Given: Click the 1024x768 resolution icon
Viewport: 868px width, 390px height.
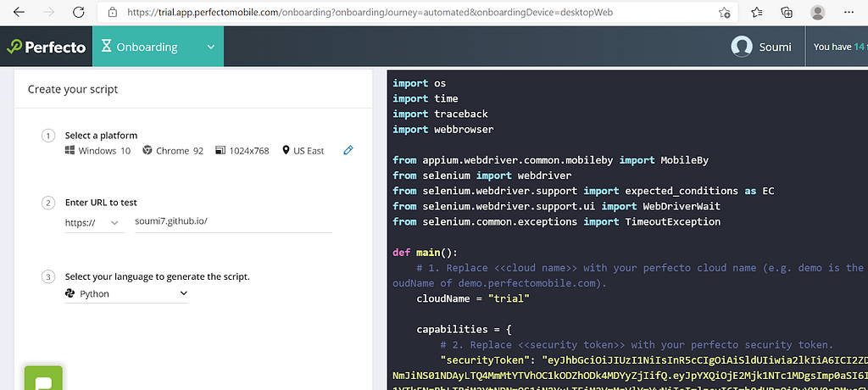Looking at the screenshot, I should point(220,150).
